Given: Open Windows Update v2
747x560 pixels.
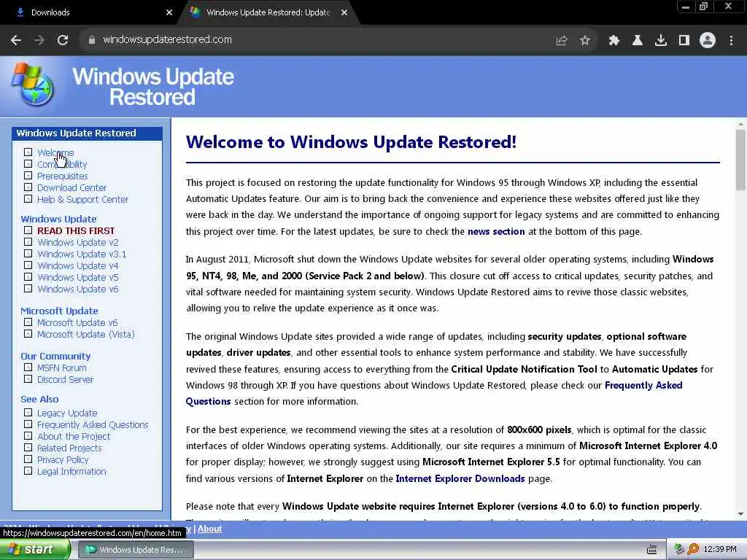Looking at the screenshot, I should (78, 242).
